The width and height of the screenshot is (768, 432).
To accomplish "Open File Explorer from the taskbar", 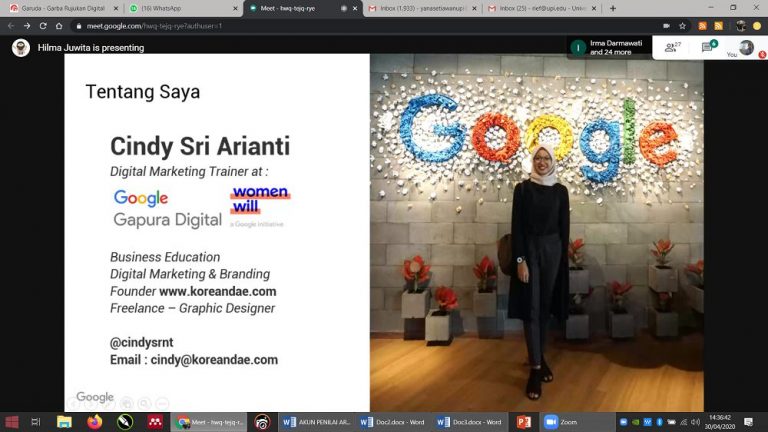I will [x=64, y=422].
